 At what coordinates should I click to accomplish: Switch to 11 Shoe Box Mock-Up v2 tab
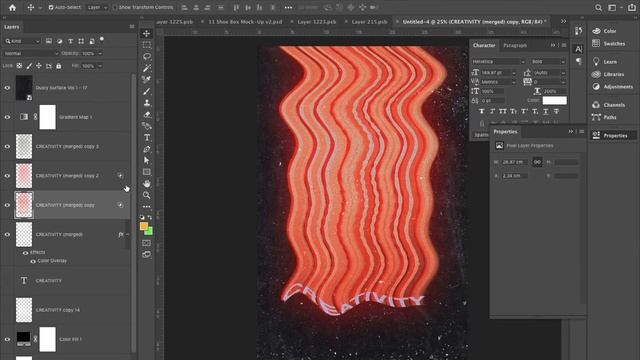click(x=245, y=22)
